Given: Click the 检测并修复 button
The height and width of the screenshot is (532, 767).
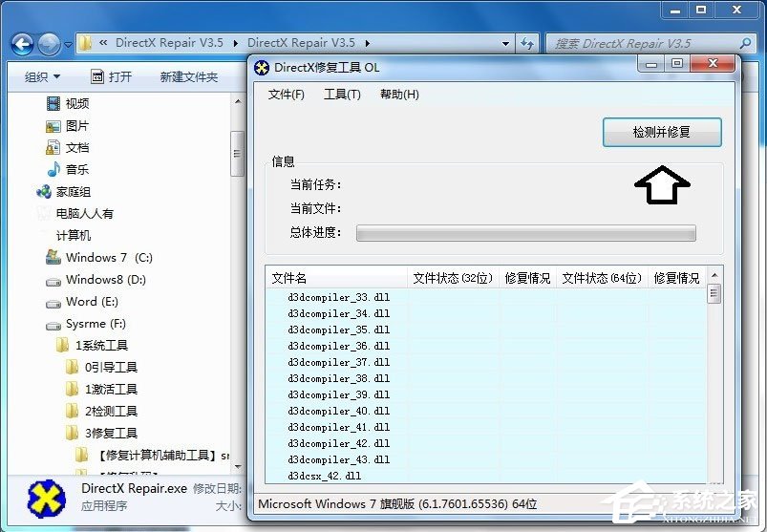Looking at the screenshot, I should (x=661, y=133).
